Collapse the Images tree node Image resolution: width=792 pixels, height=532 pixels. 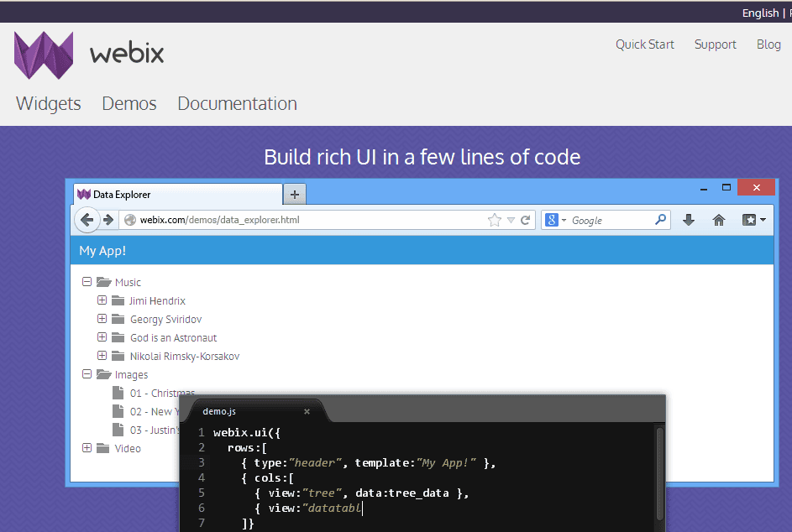(x=87, y=374)
